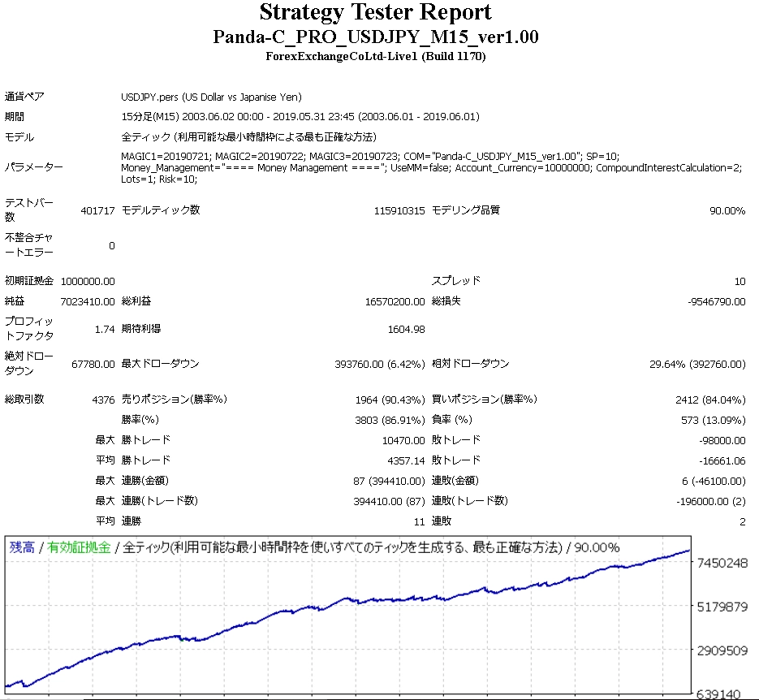Viewport: 759px width, 700px height.
Task: Click the 有効証拠金 equity legend label
Action: coord(80,547)
